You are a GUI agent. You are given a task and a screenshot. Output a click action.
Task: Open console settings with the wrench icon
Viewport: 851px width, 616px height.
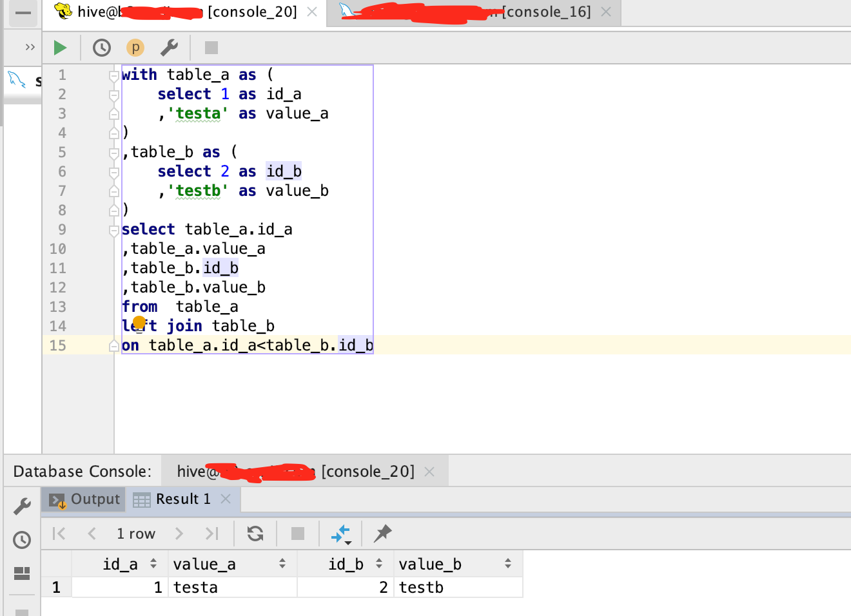170,47
